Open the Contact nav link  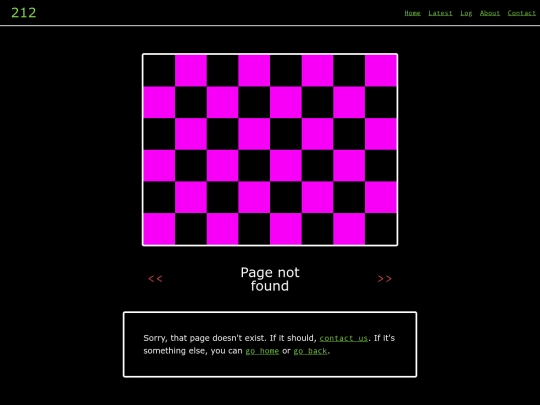pos(521,13)
